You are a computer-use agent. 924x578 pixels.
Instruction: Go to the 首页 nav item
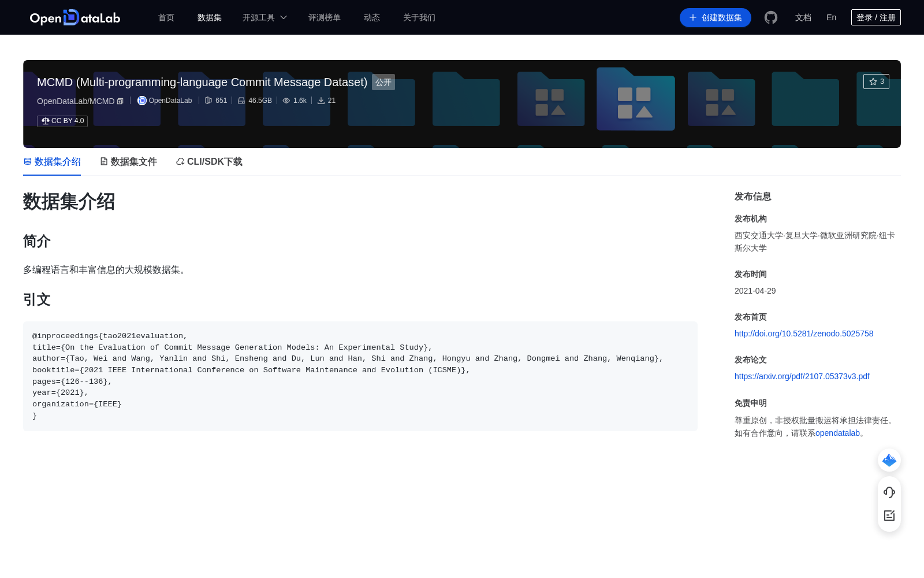click(166, 17)
